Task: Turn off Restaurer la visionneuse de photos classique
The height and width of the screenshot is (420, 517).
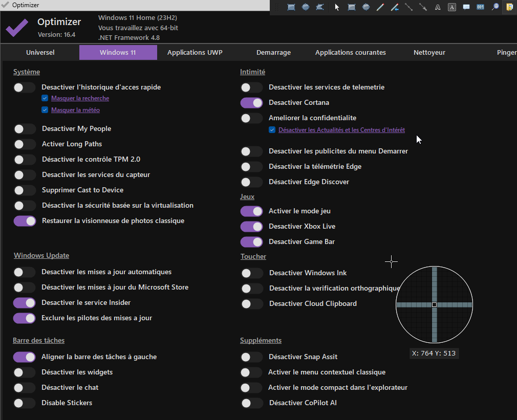Action: pyautogui.click(x=25, y=220)
